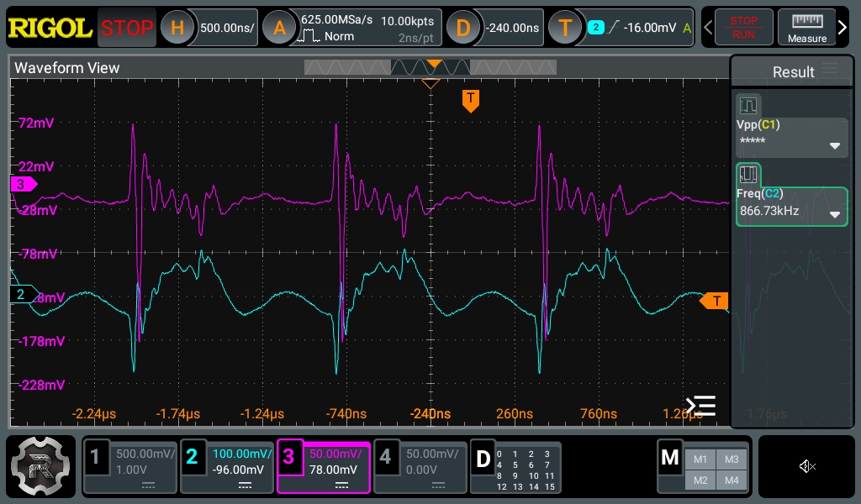Enable math channel M3
This screenshot has height=504, width=861.
(x=732, y=459)
